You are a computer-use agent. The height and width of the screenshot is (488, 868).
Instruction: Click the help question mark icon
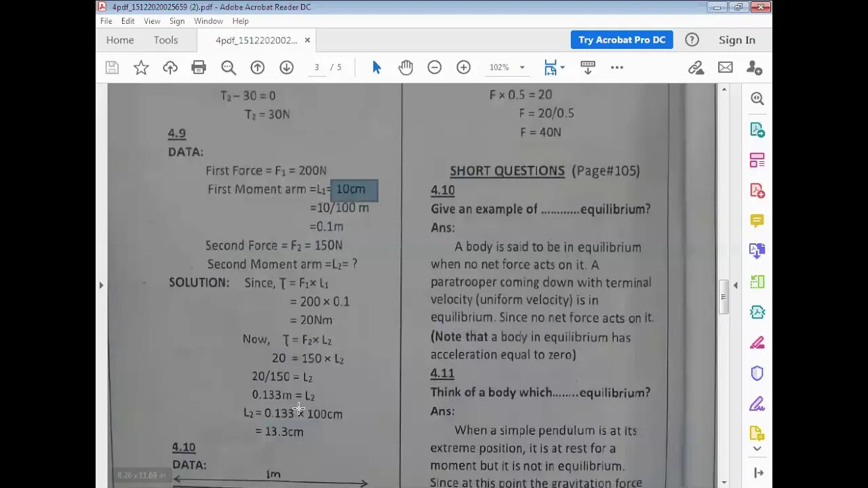pyautogui.click(x=692, y=40)
